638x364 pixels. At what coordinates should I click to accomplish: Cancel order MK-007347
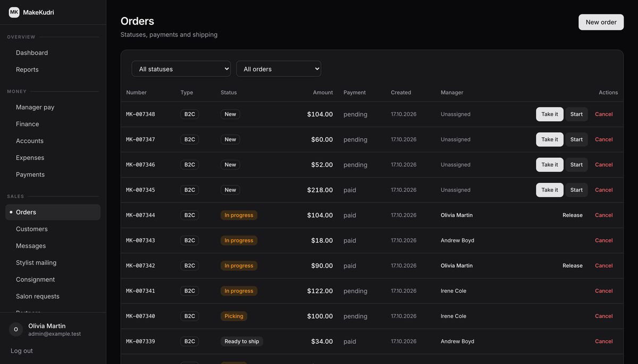point(604,139)
